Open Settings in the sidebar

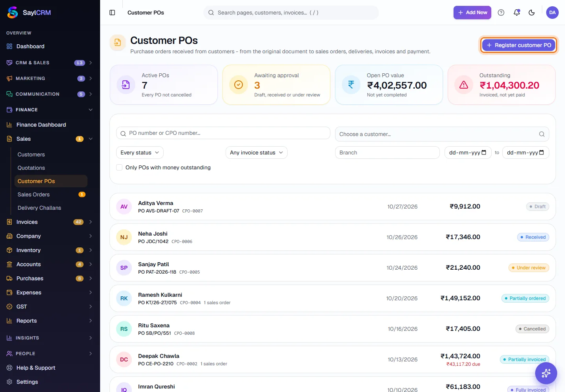tap(50, 382)
